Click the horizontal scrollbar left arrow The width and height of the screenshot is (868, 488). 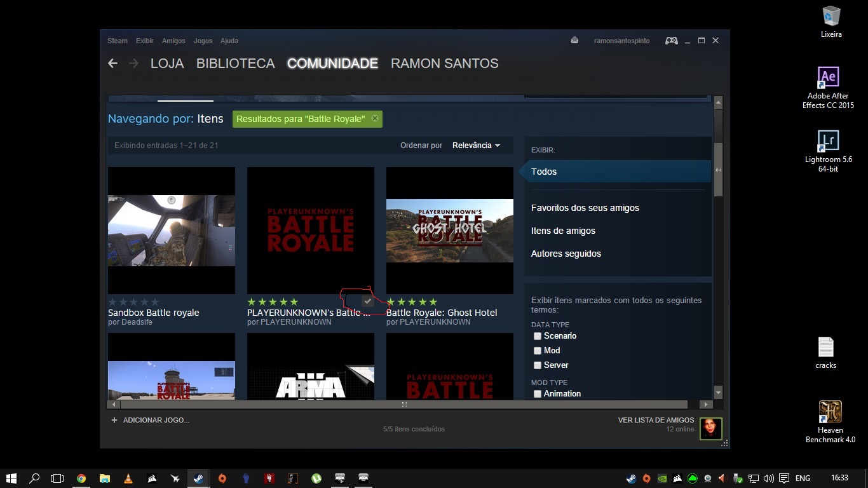click(114, 404)
